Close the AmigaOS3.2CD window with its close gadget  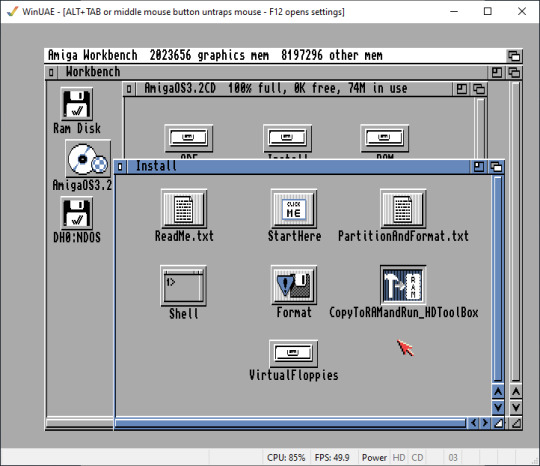(129, 89)
